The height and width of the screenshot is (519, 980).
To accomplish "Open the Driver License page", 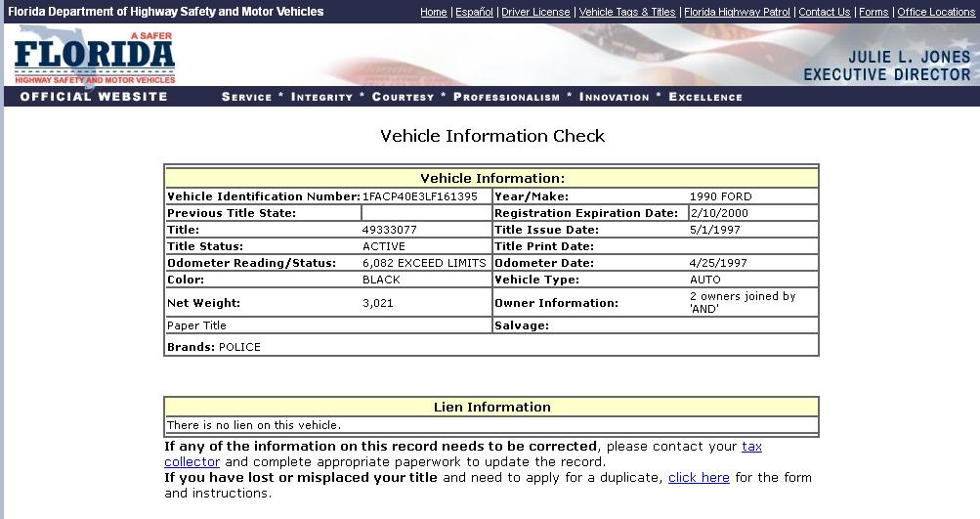I will pyautogui.click(x=535, y=12).
